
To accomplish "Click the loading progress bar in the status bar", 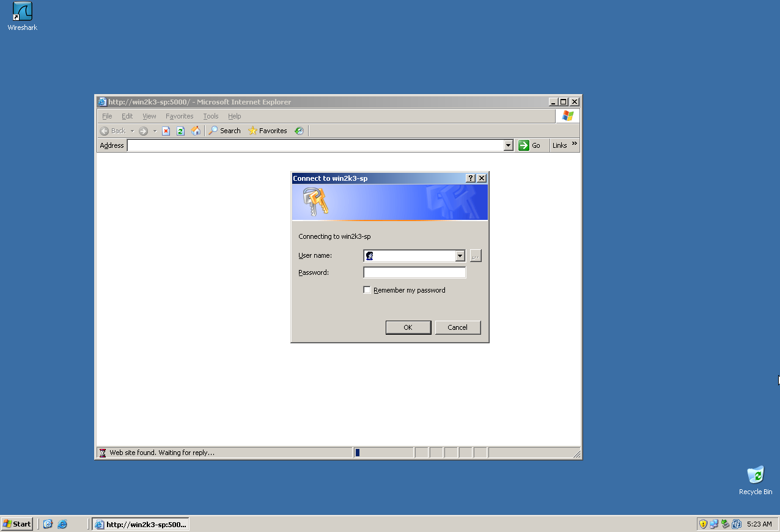I will click(x=383, y=452).
